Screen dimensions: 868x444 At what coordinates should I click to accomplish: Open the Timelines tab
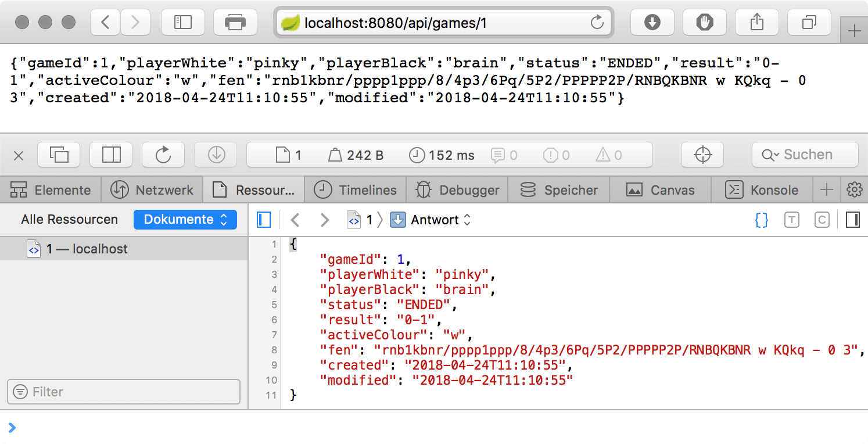[355, 189]
